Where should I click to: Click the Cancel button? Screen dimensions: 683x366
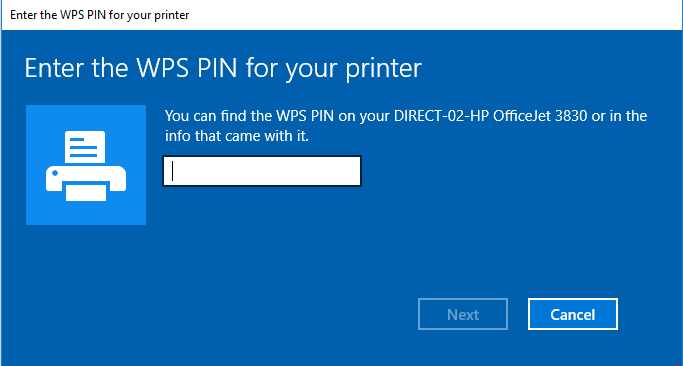pos(573,314)
